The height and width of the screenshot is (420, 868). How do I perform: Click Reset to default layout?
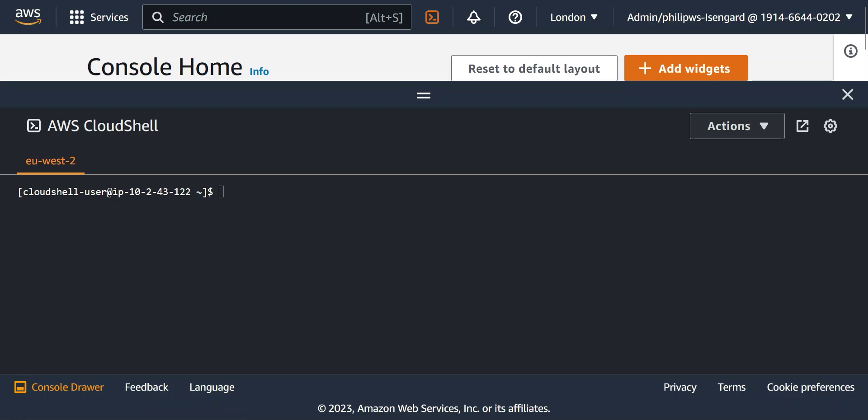[534, 68]
